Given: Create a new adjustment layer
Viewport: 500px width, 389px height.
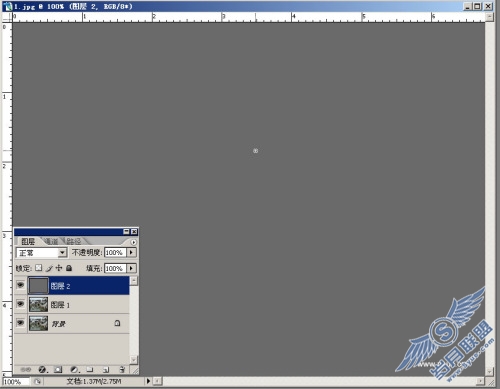Looking at the screenshot, I should tap(75, 369).
